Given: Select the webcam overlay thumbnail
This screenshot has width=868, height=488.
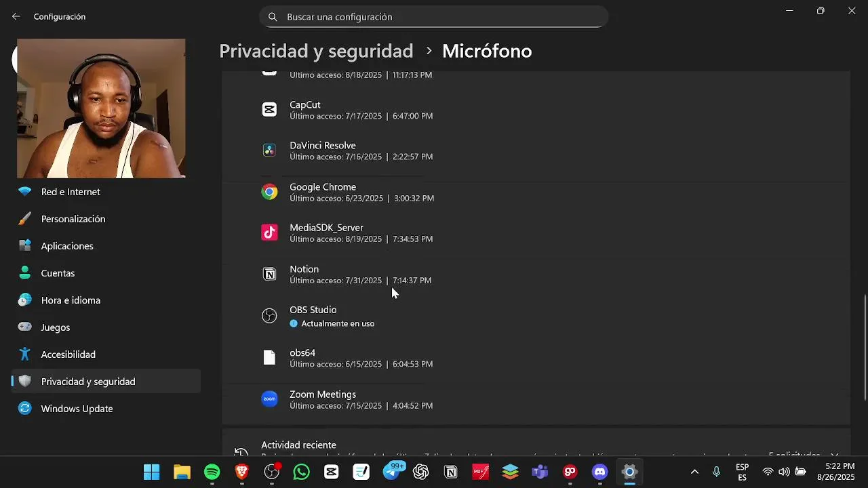Looking at the screenshot, I should coord(101,108).
